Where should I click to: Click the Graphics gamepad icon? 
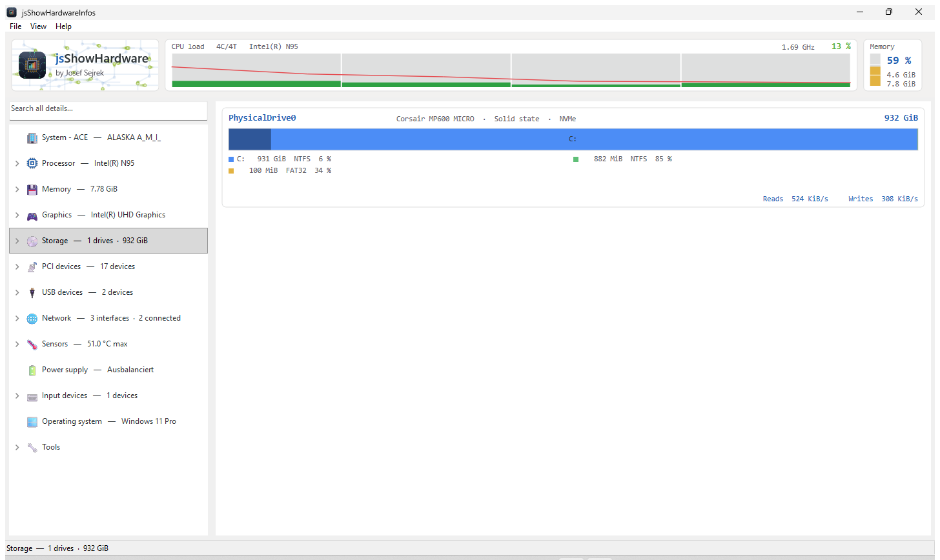click(x=32, y=215)
